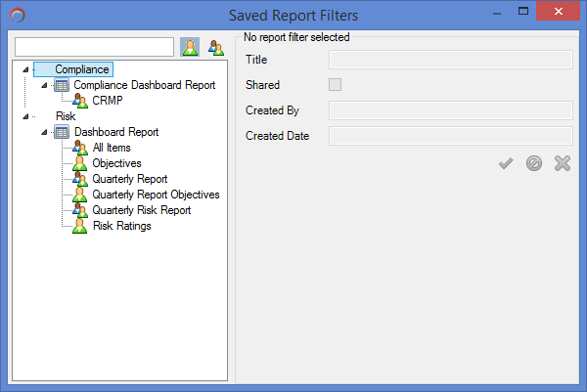
Task: Select the Compliance tree item
Action: pos(82,69)
